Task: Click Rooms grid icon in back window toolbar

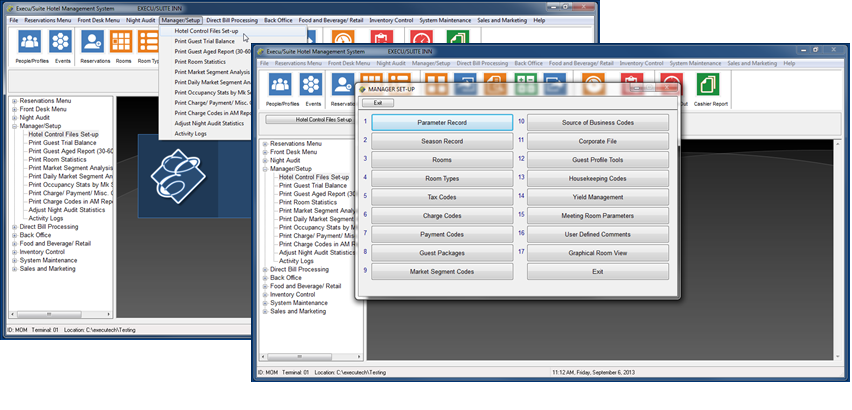Action: tap(121, 41)
